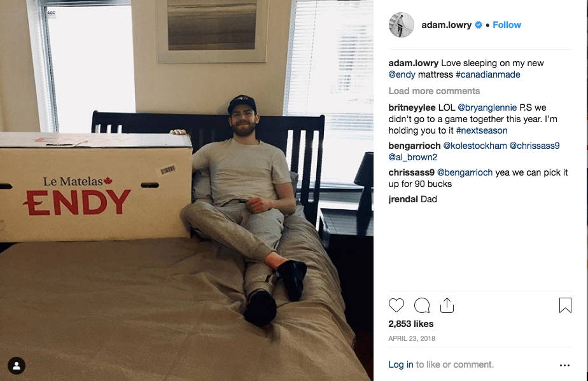The width and height of the screenshot is (588, 381).
Task: Click the Log in link
Action: pyautogui.click(x=400, y=364)
